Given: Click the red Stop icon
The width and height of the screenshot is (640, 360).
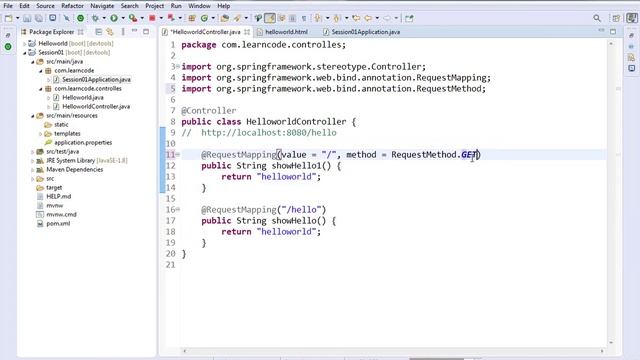Looking at the screenshot, I should [152, 18].
